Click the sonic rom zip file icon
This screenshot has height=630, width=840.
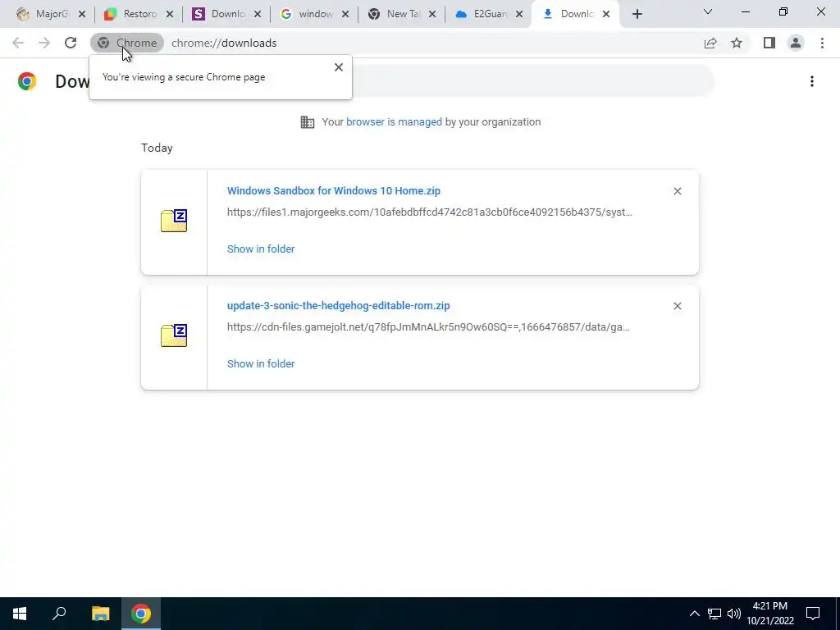[174, 336]
